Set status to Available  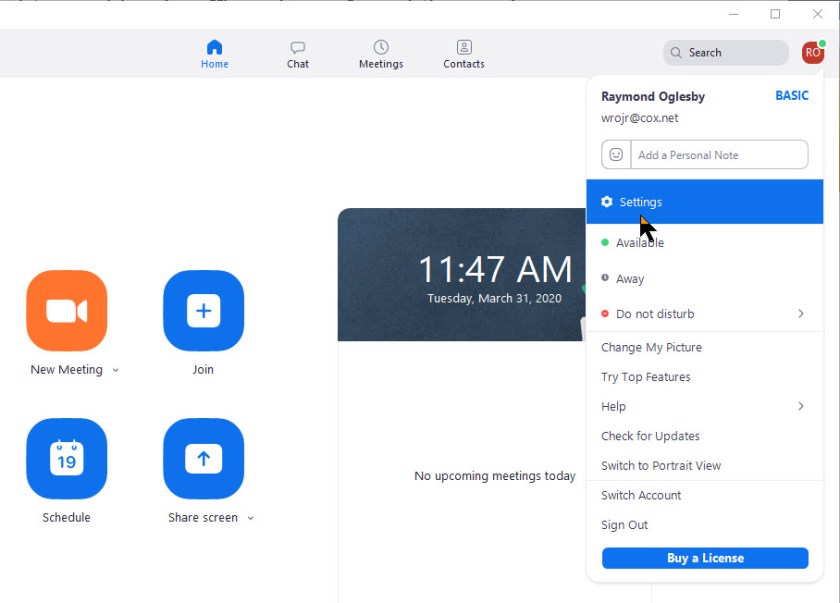(x=639, y=243)
